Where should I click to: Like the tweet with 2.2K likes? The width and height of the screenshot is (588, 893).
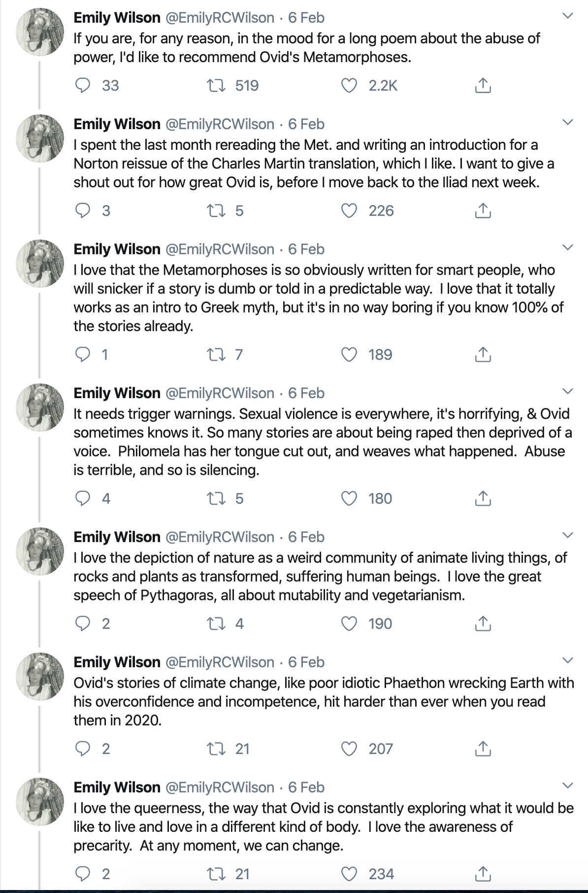(x=349, y=86)
